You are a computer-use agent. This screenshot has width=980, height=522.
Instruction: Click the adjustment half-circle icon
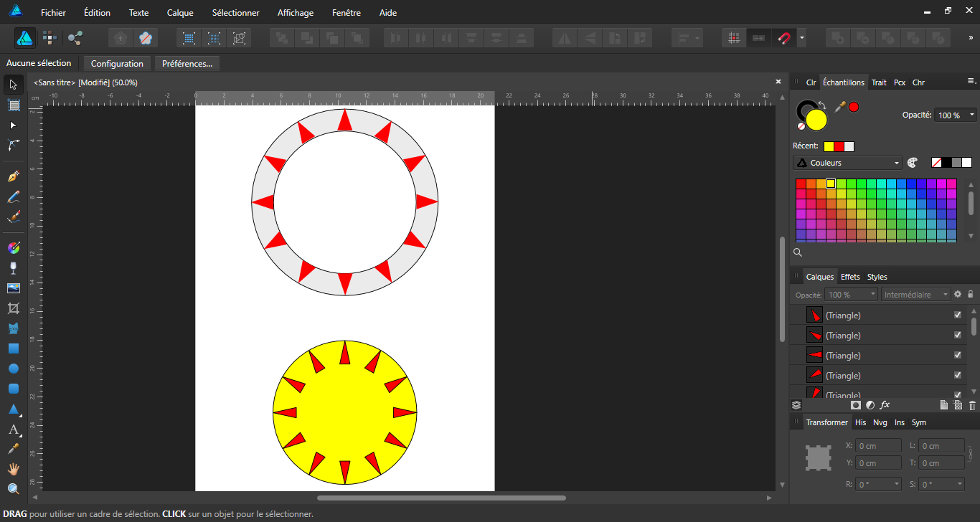[x=870, y=405]
